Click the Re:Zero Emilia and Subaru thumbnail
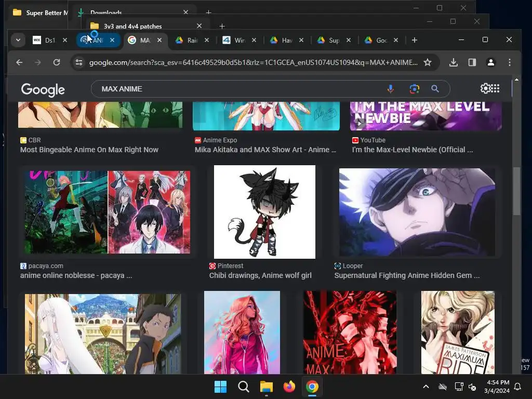This screenshot has width=532, height=399. click(x=103, y=334)
